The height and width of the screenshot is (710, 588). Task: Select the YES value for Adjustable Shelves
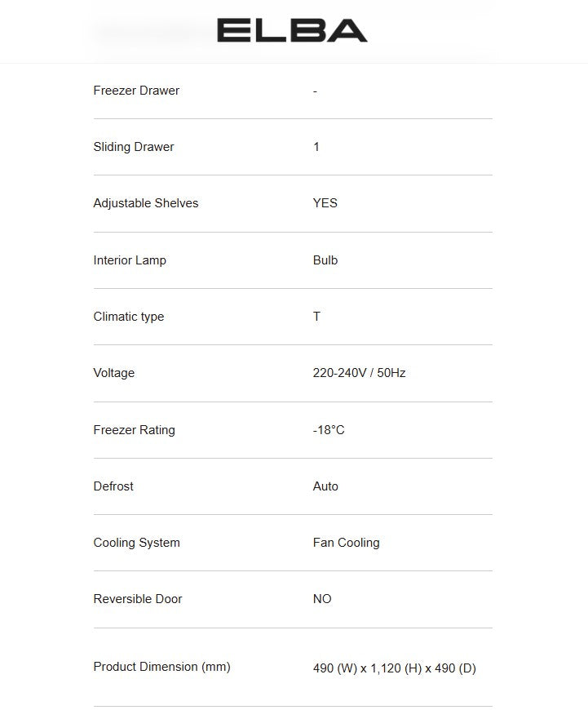(x=325, y=203)
